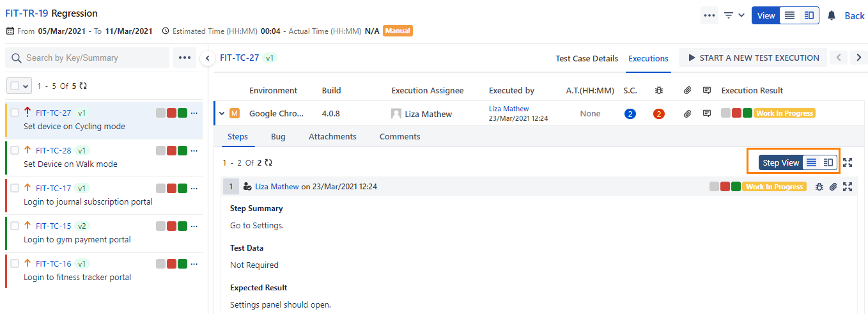The height and width of the screenshot is (314, 868).
Task: Switch Step View to split layout
Action: coord(828,162)
